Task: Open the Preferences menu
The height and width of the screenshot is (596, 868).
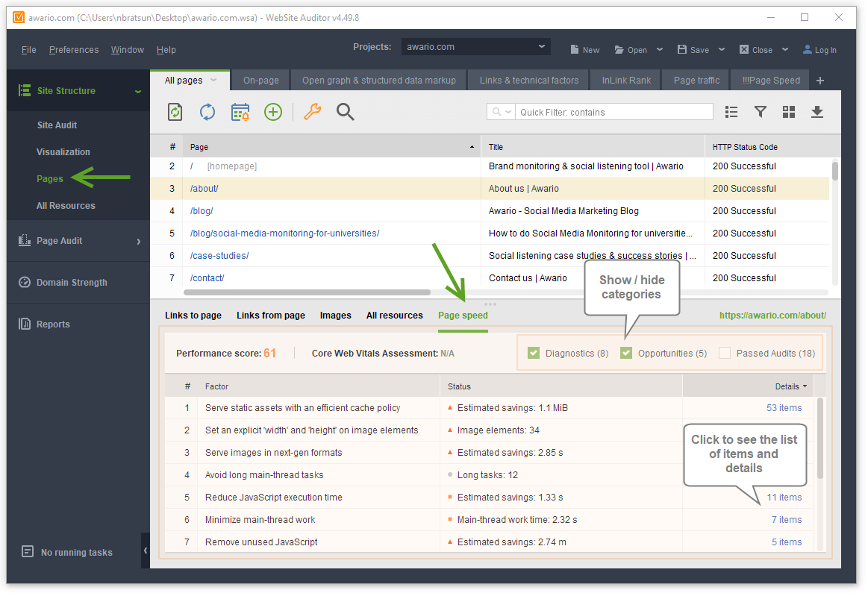Action: (x=74, y=50)
